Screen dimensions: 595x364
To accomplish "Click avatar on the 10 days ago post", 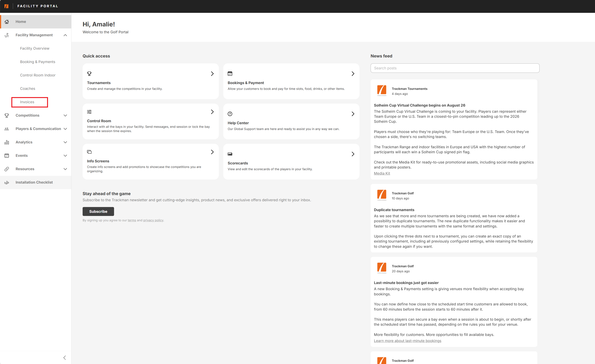I will click(x=382, y=195).
